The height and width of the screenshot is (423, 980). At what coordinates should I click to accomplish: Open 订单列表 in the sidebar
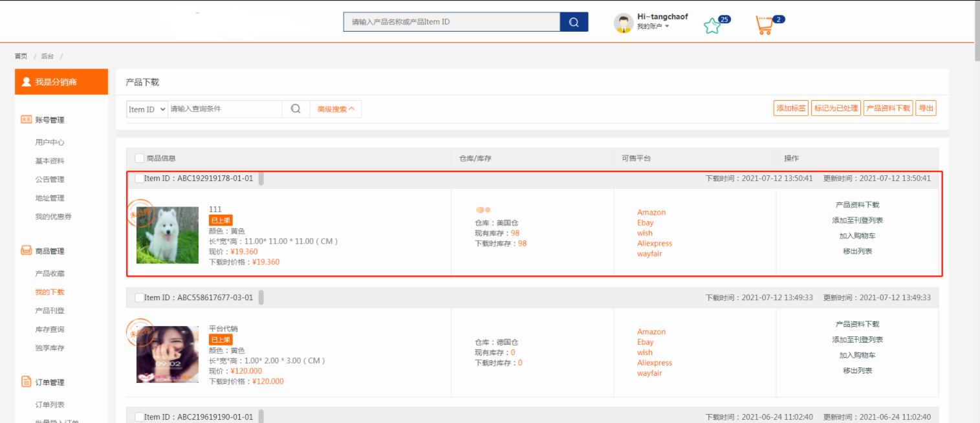(x=50, y=405)
